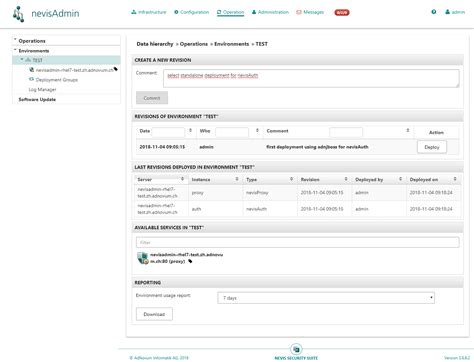
Task: Open Software Update in the sidebar
Action: click(37, 99)
